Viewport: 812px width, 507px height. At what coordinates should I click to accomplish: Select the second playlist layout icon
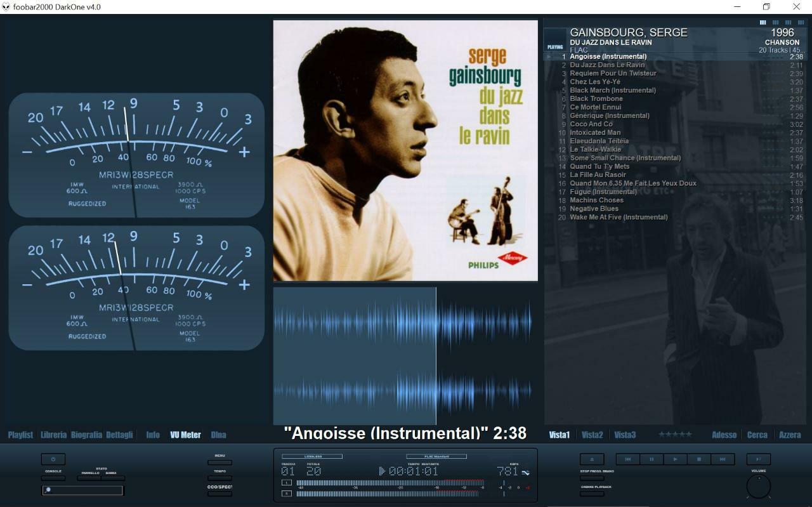click(x=775, y=22)
